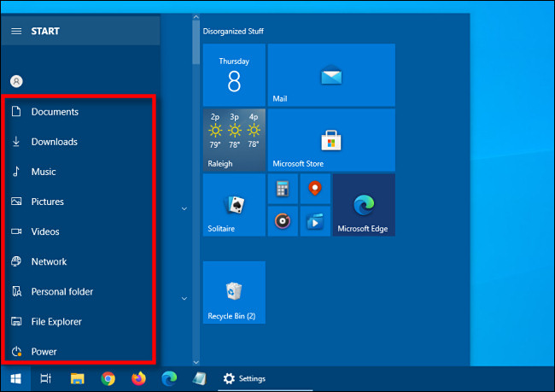The height and width of the screenshot is (392, 555).
Task: Click the user account avatar icon
Action: 15,81
